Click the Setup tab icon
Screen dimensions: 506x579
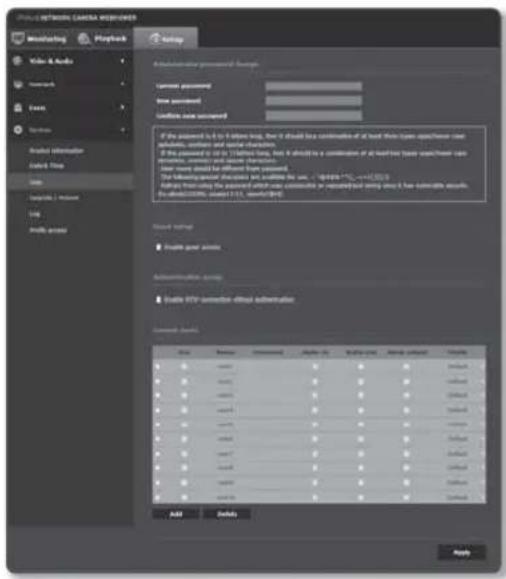(x=155, y=39)
